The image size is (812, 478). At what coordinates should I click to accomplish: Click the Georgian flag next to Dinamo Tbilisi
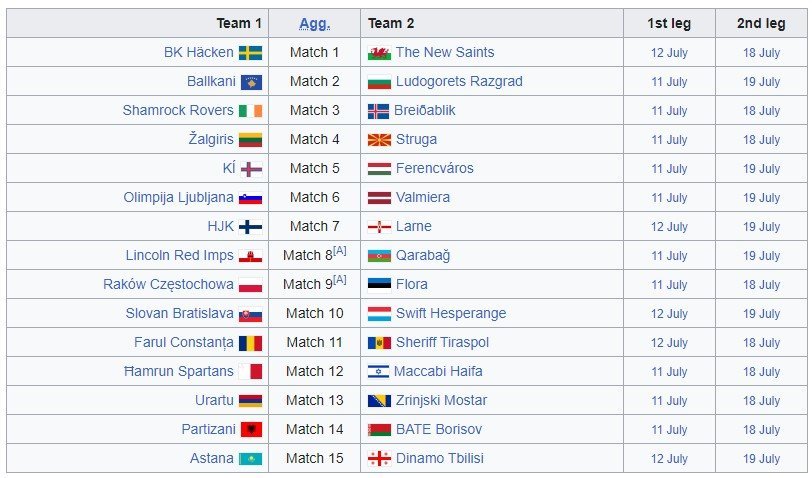(x=379, y=459)
